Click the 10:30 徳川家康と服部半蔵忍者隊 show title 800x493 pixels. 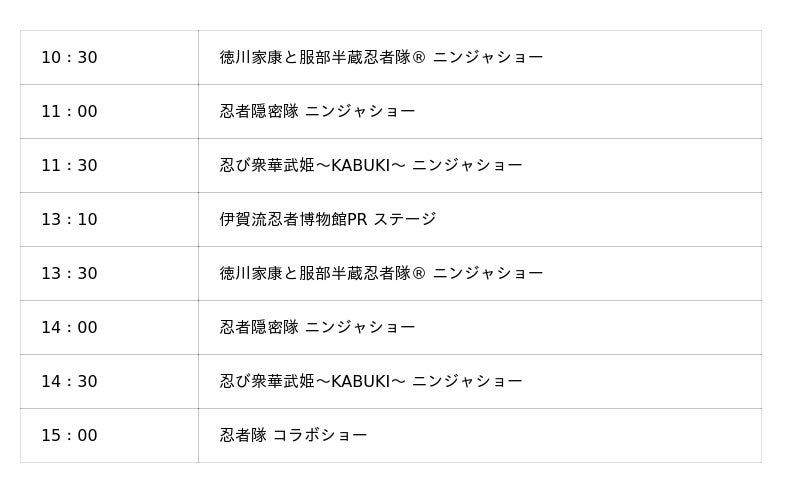381,58
